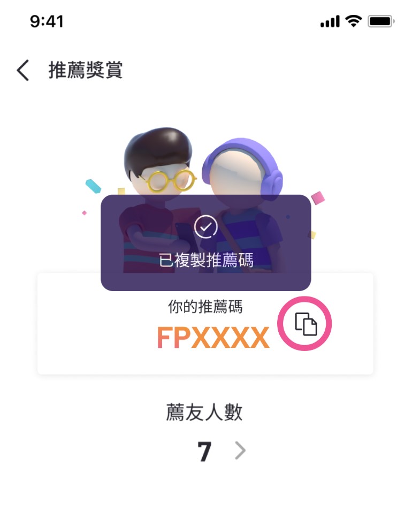Tap the referred friends count 7
The width and height of the screenshot is (420, 518).
coord(204,452)
